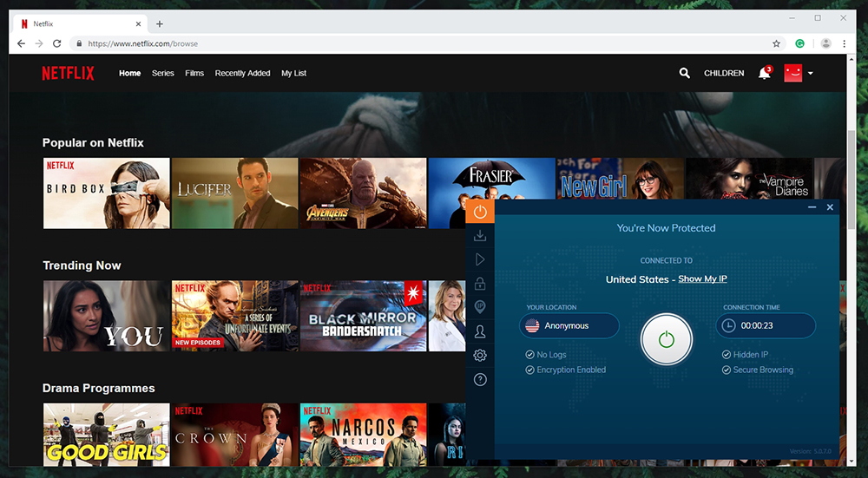Open the Lucifer thumbnail
This screenshot has height=478, width=868.
pyautogui.click(x=234, y=193)
